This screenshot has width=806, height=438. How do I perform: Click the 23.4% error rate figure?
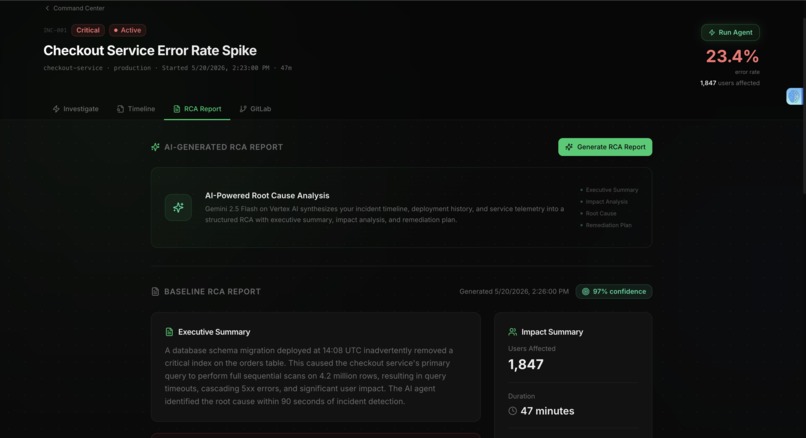click(x=732, y=57)
